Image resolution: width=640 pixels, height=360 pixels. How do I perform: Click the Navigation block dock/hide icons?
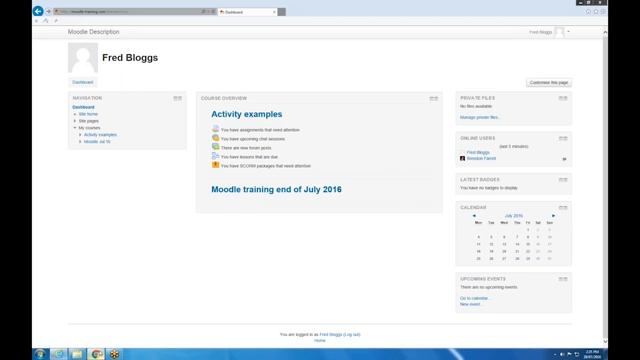[178, 98]
